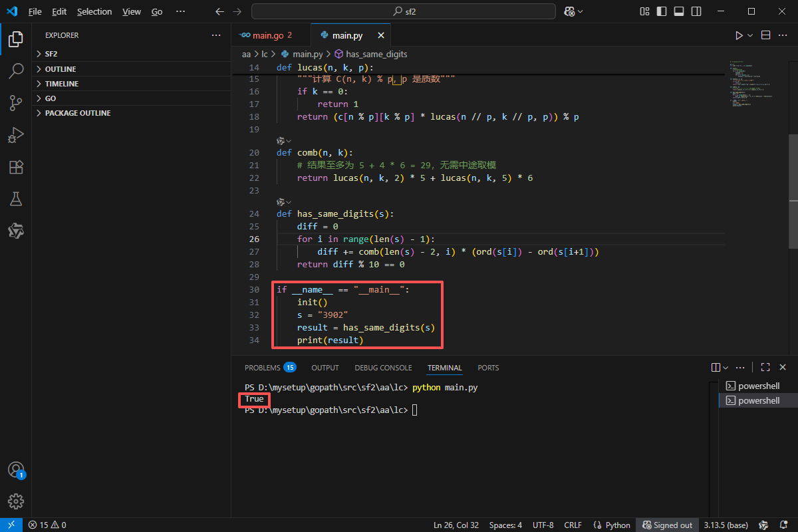Click the VS Code logo in title bar
This screenshot has width=798, height=532.
(11, 11)
